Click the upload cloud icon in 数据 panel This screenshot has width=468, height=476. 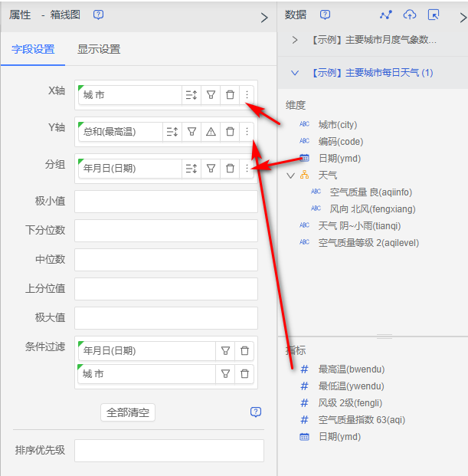(410, 15)
